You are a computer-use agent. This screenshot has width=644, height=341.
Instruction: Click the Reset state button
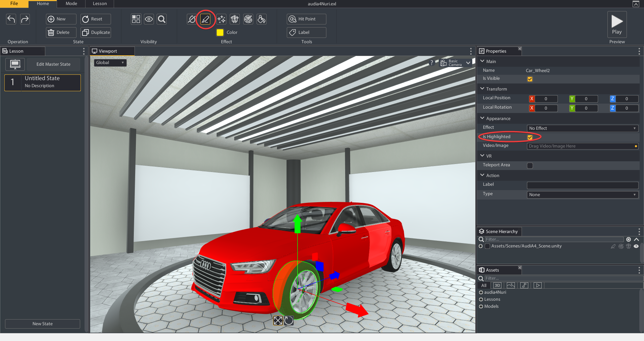(96, 19)
